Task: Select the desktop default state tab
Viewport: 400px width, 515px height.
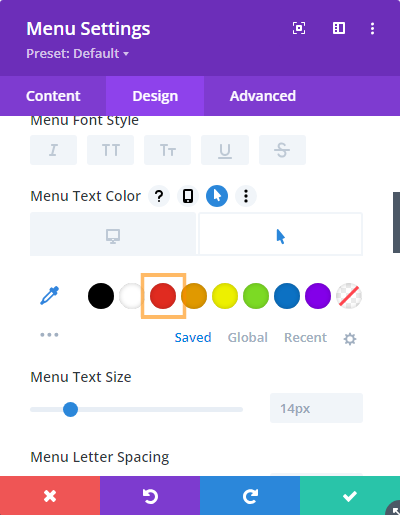Action: tap(113, 234)
